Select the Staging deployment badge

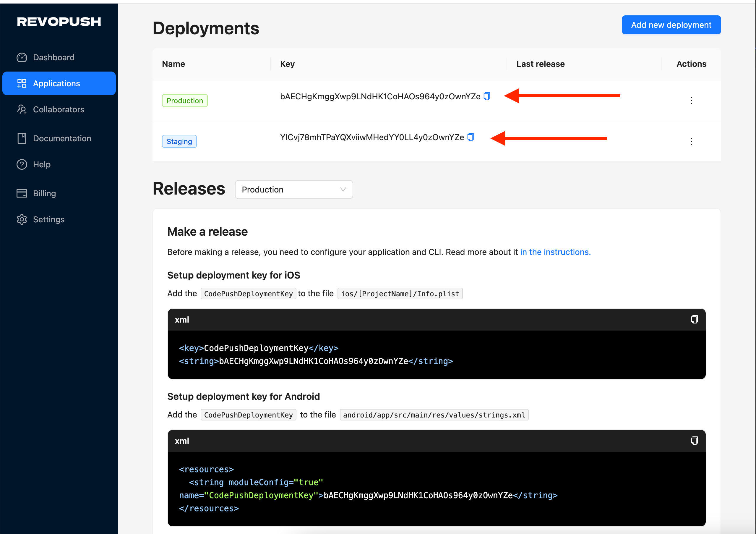(179, 141)
